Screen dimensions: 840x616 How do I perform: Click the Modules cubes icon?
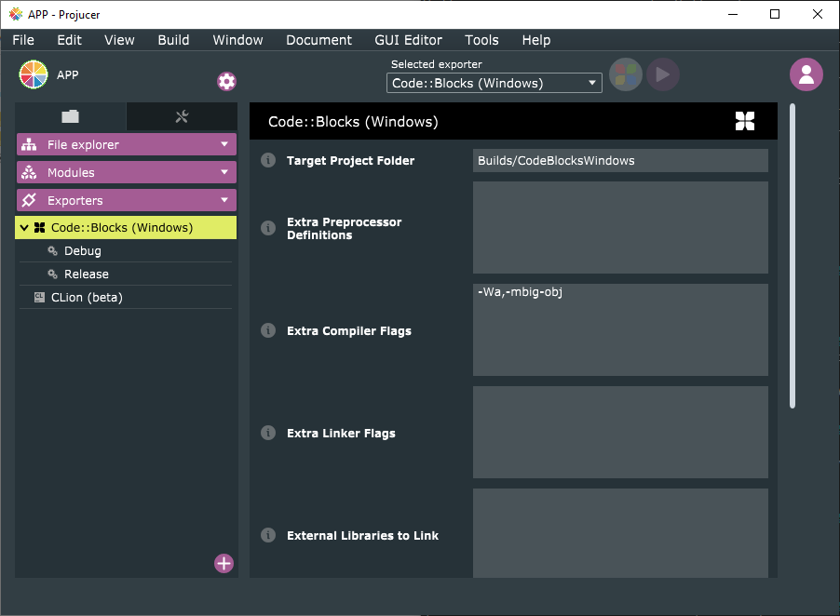pos(29,172)
